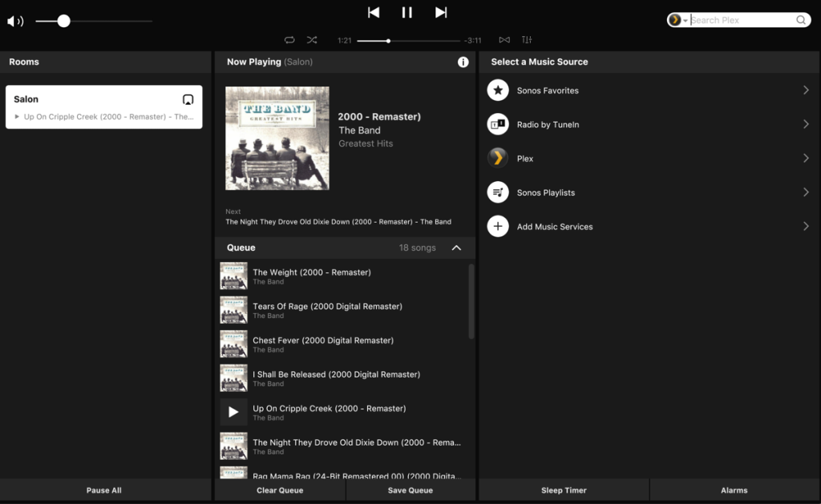This screenshot has width=821, height=504.
Task: Click the Sonos Favorites star icon
Action: click(x=498, y=91)
